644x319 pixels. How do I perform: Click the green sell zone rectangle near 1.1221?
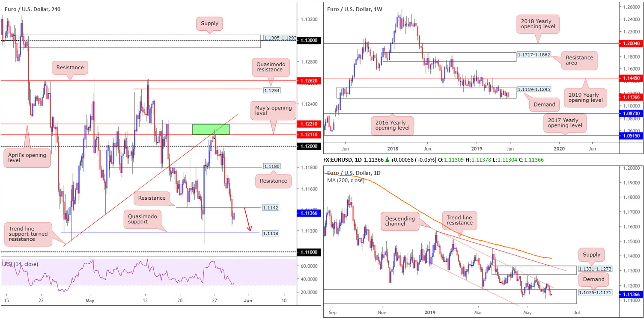coord(211,129)
